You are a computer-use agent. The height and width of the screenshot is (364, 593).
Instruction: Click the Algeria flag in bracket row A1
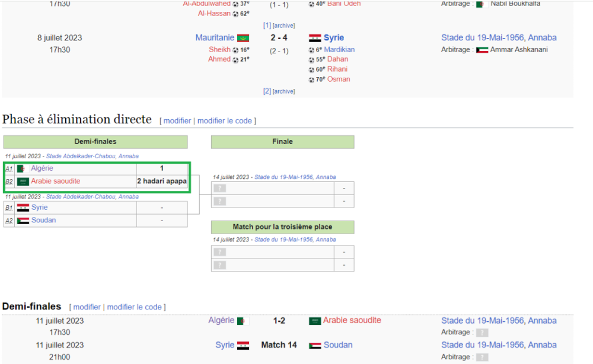point(23,169)
